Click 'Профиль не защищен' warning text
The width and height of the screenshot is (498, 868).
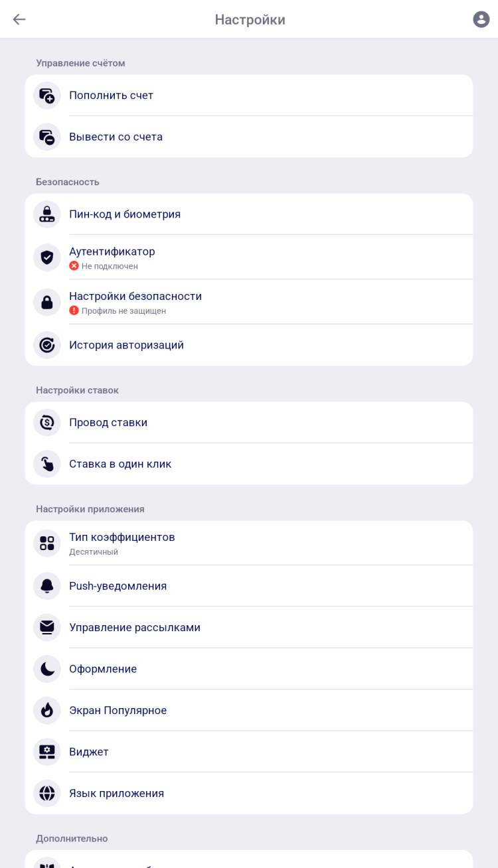coord(124,311)
